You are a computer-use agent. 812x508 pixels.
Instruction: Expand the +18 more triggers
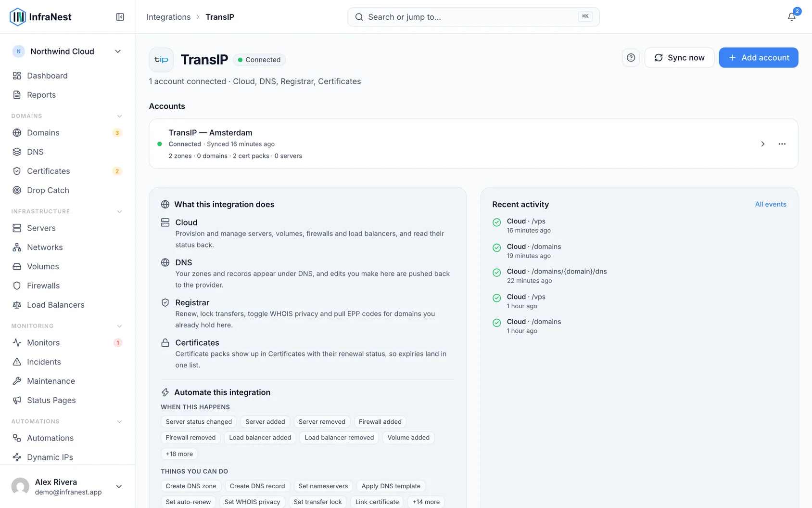(179, 454)
